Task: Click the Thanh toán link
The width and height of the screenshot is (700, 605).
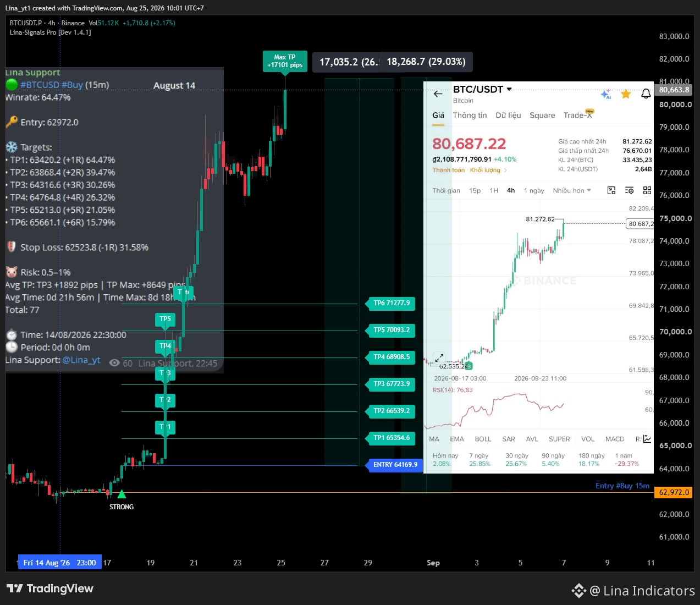Action: point(448,170)
